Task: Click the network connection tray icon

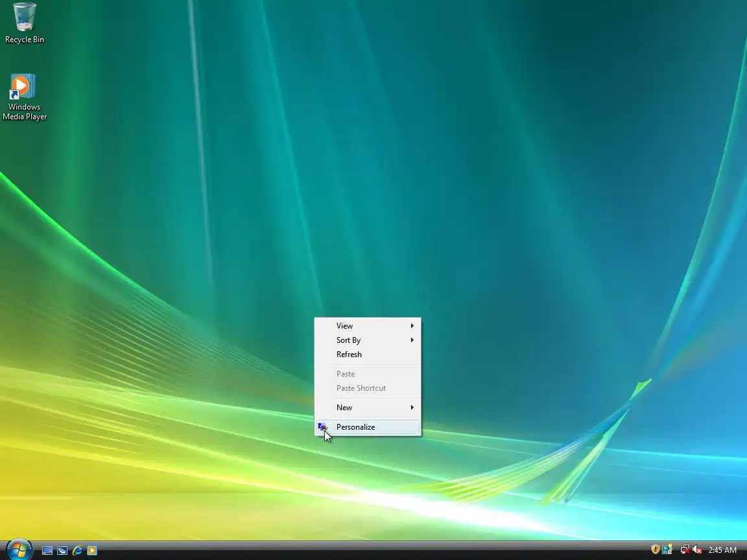Action: pyautogui.click(x=685, y=550)
